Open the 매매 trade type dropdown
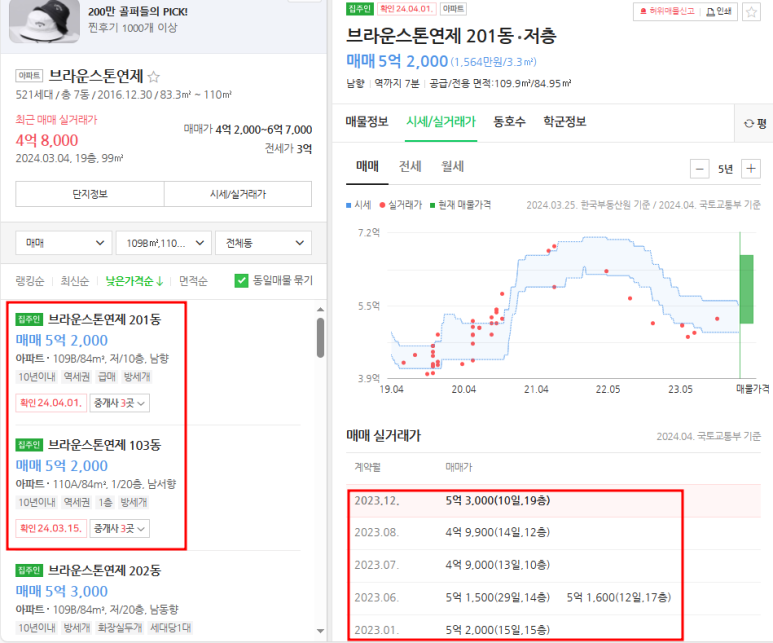This screenshot has width=773, height=643. click(64, 243)
